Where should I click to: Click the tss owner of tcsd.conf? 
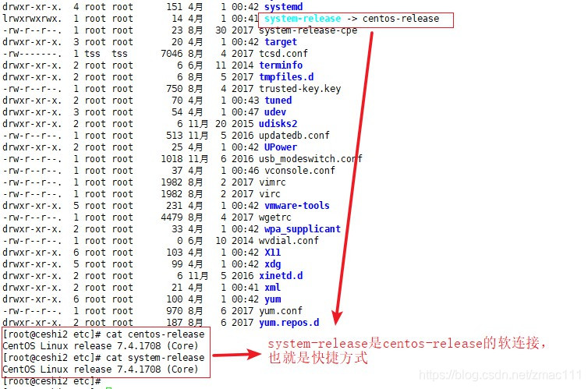(92, 54)
